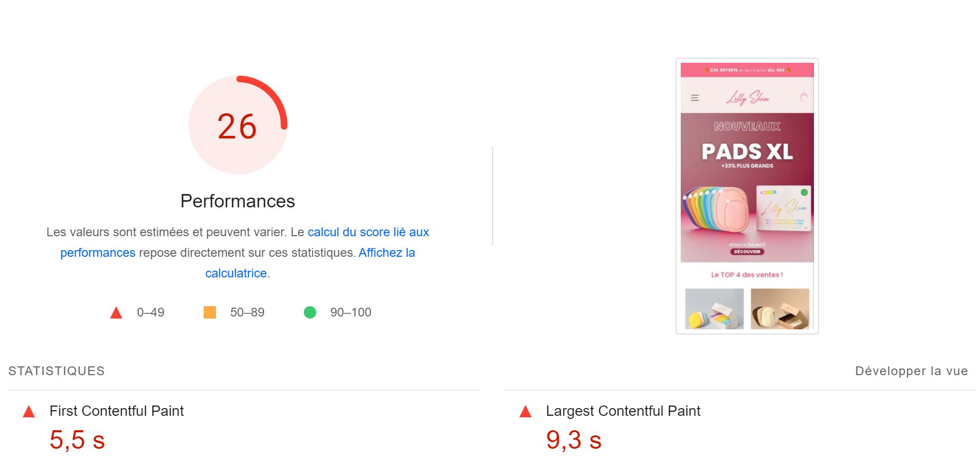The width and height of the screenshot is (980, 458).
Task: Click the red triangle beside First Contentful Paint
Action: [29, 412]
